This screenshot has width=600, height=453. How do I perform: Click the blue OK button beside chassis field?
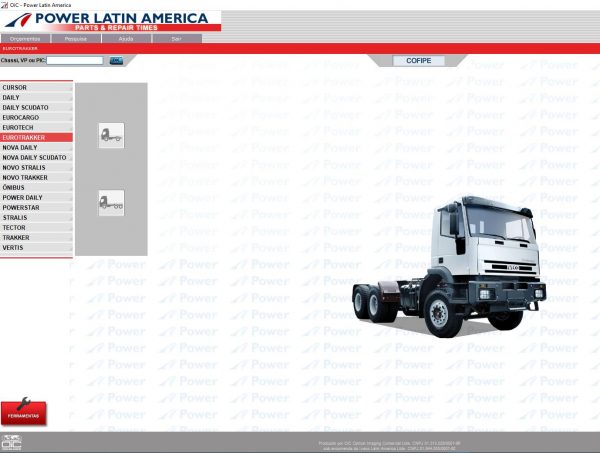click(x=116, y=60)
